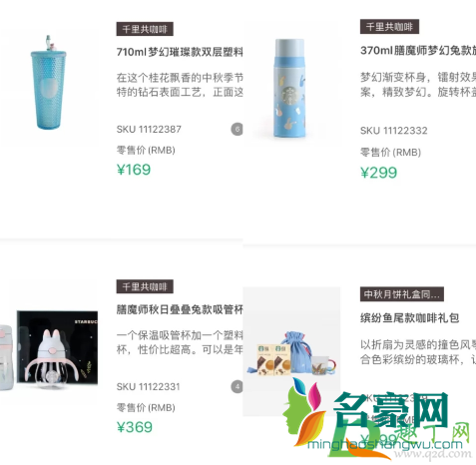Click the SKU 11122332 text
The image size is (476, 465).
(x=394, y=131)
